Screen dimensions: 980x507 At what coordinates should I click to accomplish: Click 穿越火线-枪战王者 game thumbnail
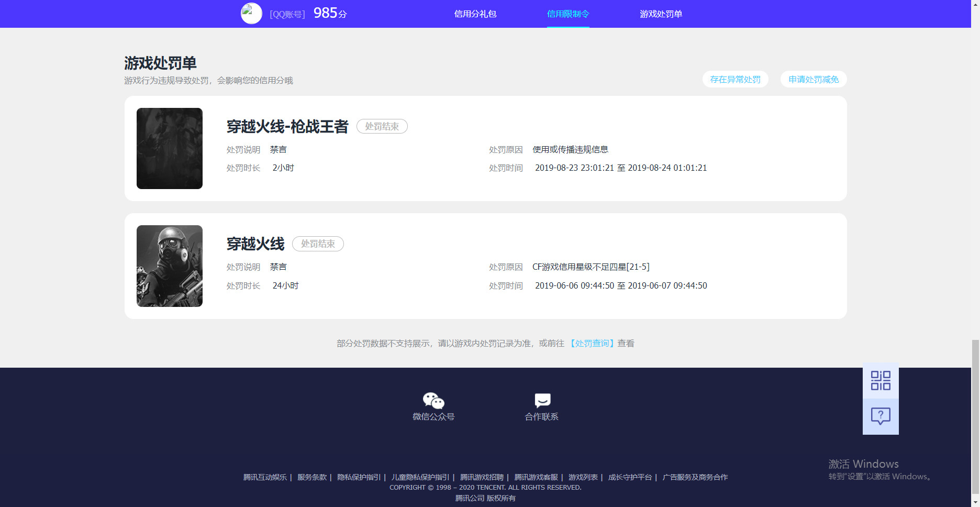coord(170,148)
